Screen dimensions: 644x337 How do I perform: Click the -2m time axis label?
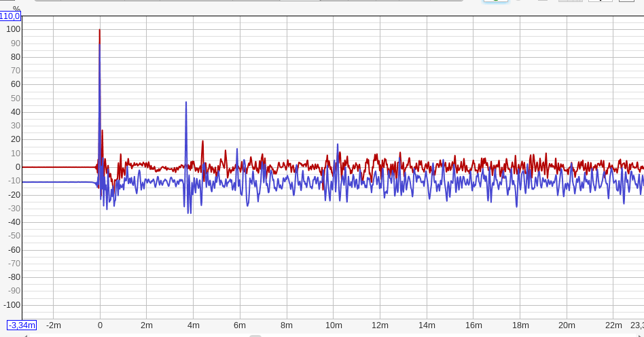coord(54,325)
